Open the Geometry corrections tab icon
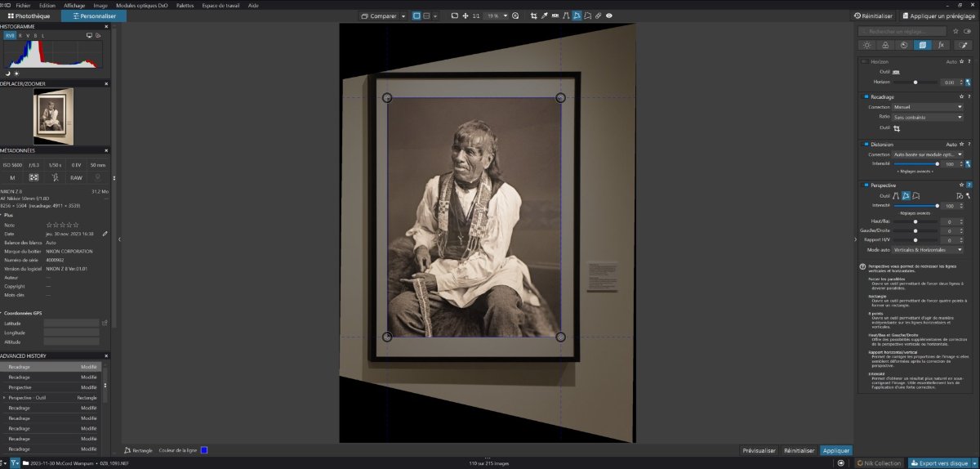980x469 pixels. (x=922, y=45)
